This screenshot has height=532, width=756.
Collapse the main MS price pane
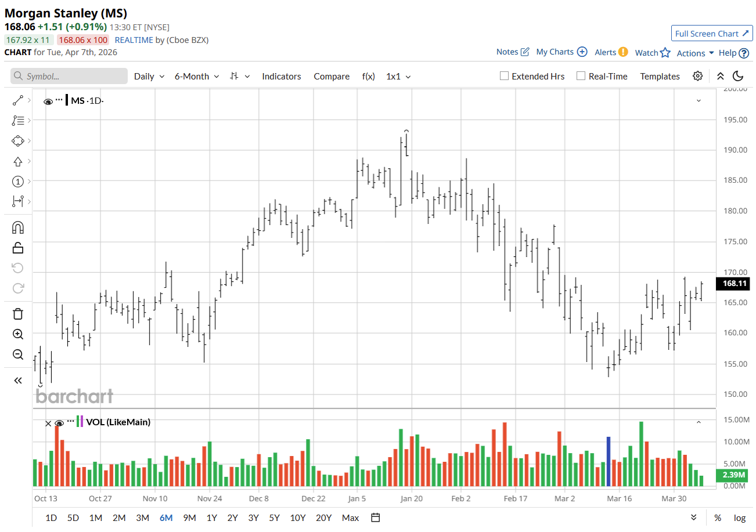pyautogui.click(x=699, y=100)
